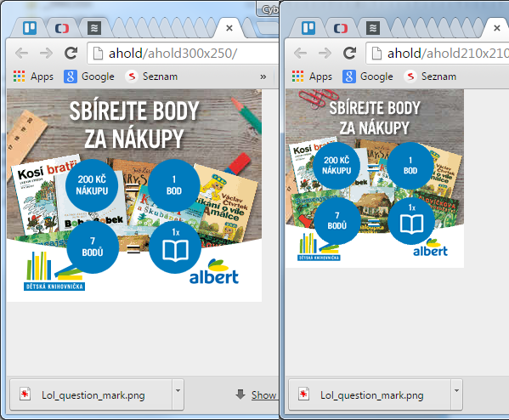The image size is (509, 420).
Task: Expand bookmarks overflow chevron in left window
Action: (263, 77)
